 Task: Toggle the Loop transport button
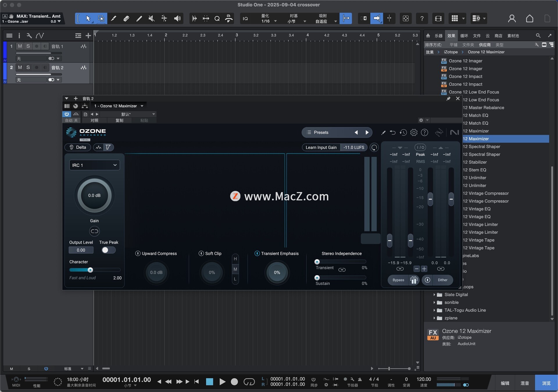coord(249,382)
